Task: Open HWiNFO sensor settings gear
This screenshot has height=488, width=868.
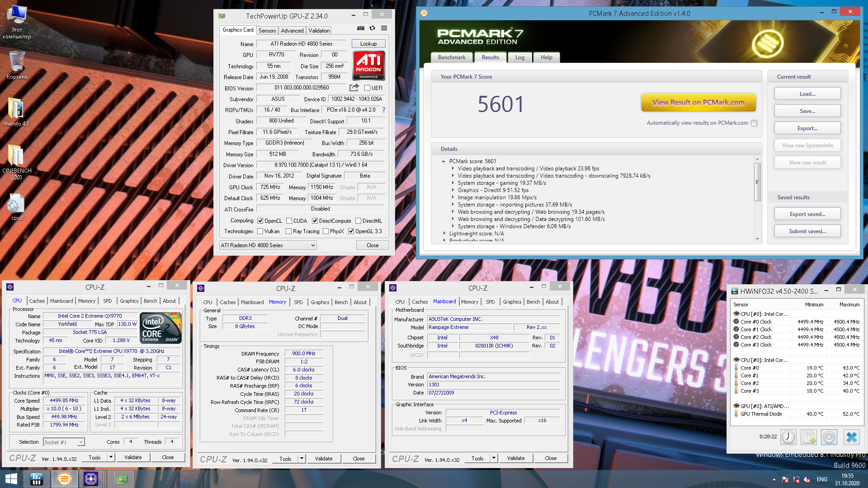Action: click(829, 437)
